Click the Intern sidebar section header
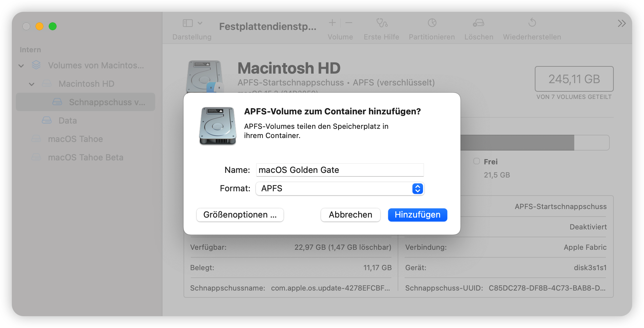 (x=30, y=50)
